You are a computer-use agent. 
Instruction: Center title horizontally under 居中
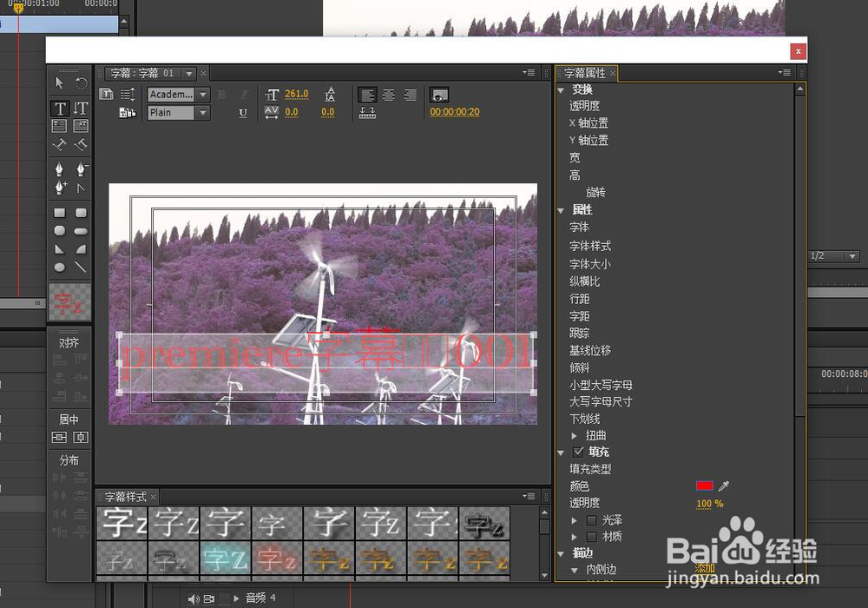click(x=81, y=438)
